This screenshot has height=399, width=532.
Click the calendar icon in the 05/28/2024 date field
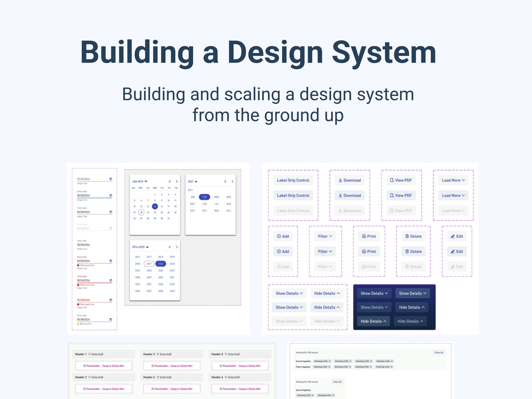pos(111,179)
